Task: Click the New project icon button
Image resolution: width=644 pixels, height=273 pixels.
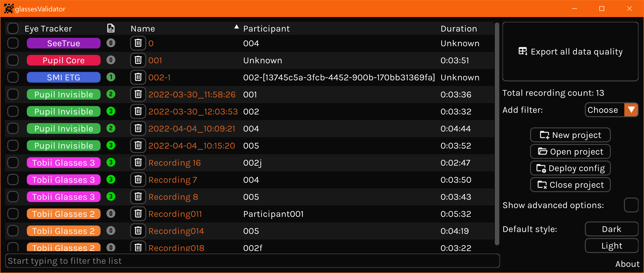Action: point(570,135)
